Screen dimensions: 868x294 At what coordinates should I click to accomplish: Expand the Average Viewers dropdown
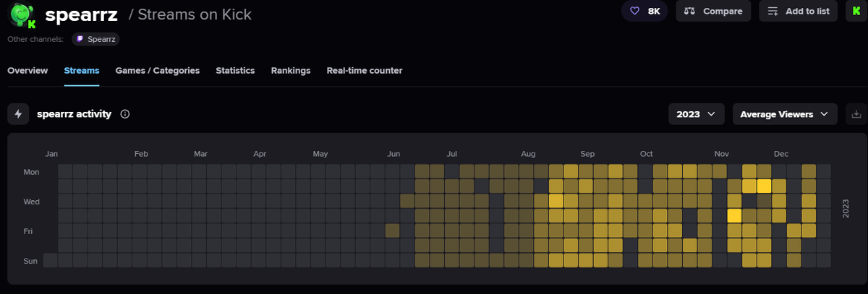(785, 114)
